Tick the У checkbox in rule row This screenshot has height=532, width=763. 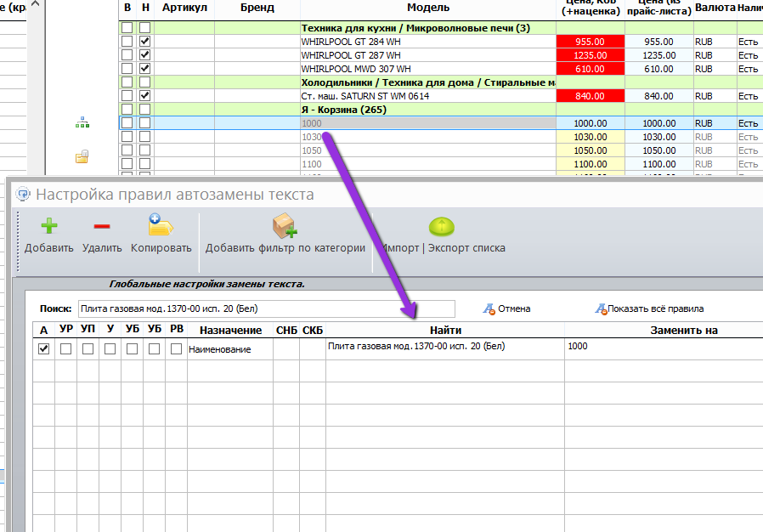coord(110,349)
